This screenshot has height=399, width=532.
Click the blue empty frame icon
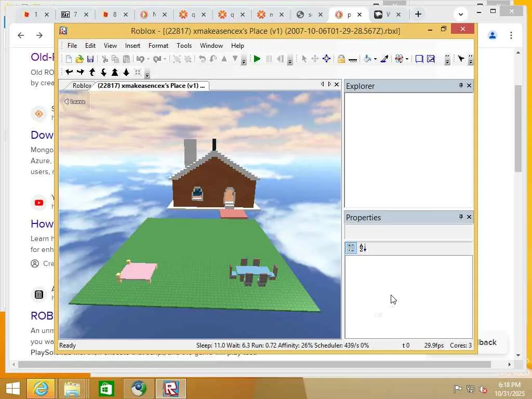pos(419,59)
